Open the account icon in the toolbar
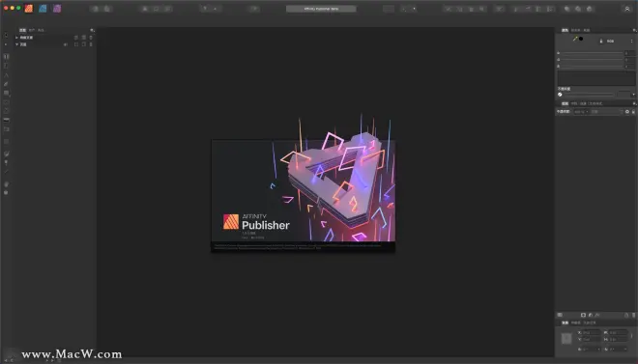Viewport: 638px width, 364px height. [x=627, y=9]
